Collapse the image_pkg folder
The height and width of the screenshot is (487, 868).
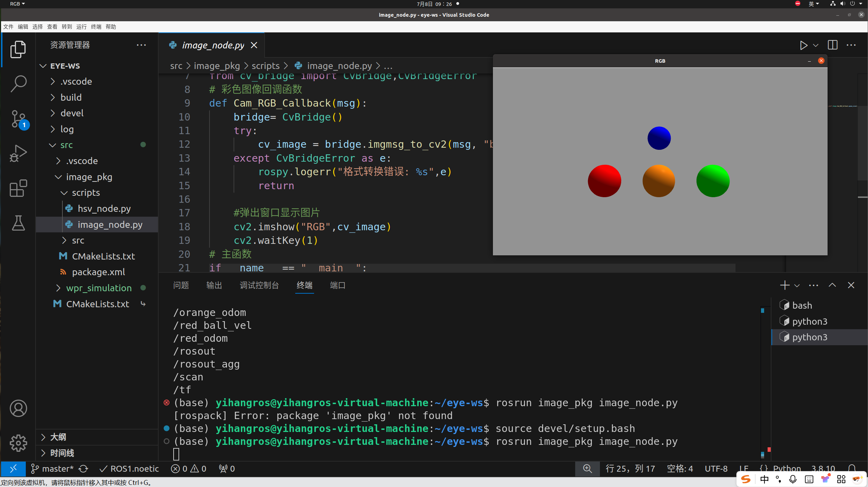click(x=89, y=177)
